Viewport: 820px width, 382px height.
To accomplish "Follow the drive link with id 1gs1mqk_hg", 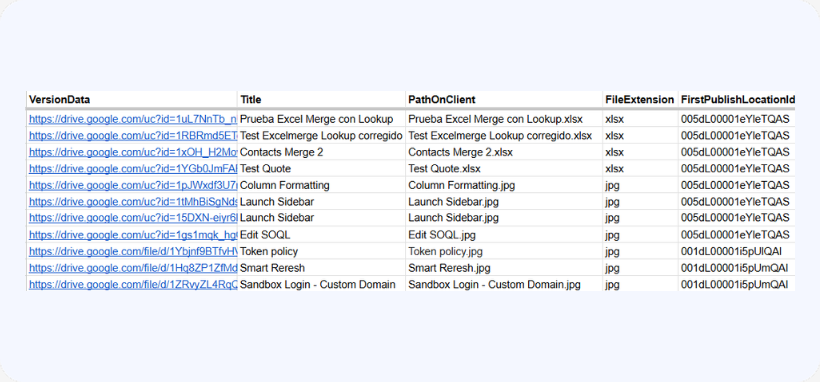I will click(133, 235).
